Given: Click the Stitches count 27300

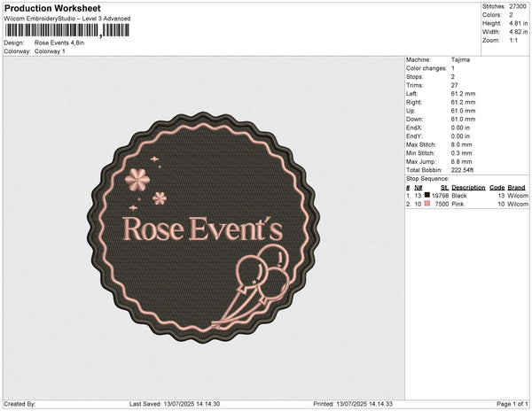Looking at the screenshot, I should point(518,5).
